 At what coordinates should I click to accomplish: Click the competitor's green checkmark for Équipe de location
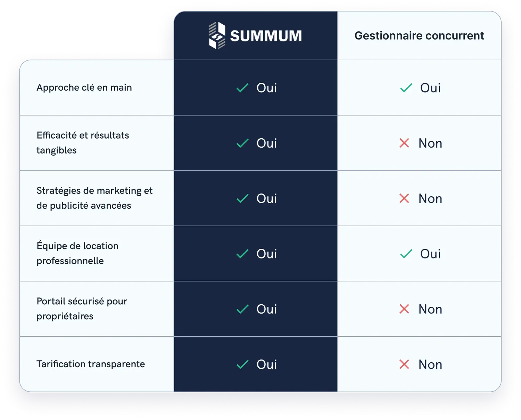coord(406,254)
